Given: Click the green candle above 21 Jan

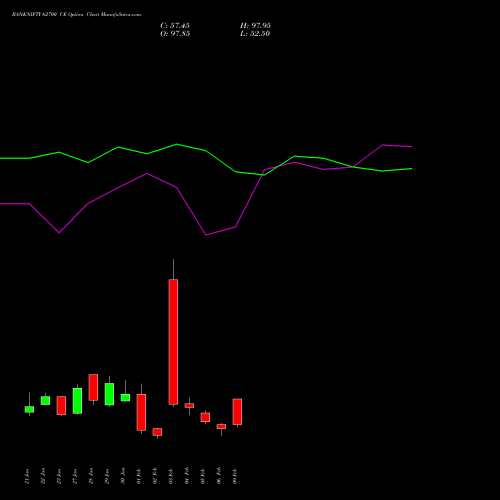Looking at the screenshot, I should tap(29, 409).
